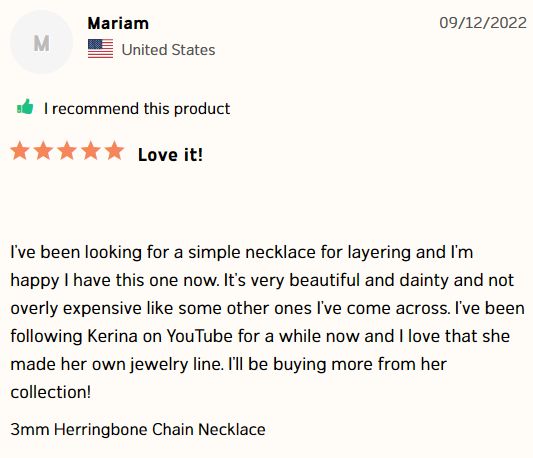Click the third orange star
Viewport: 533px width, 458px height.
pos(67,151)
